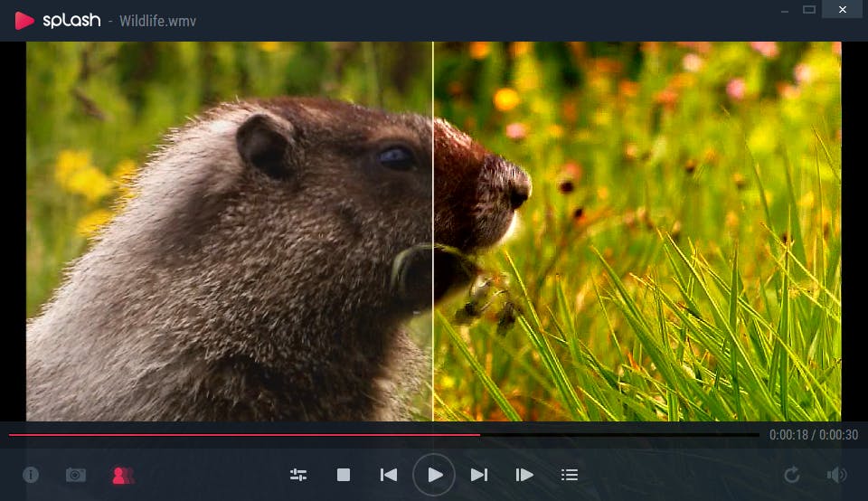
Task: Click the Splash logo in the title bar
Action: pos(58,21)
